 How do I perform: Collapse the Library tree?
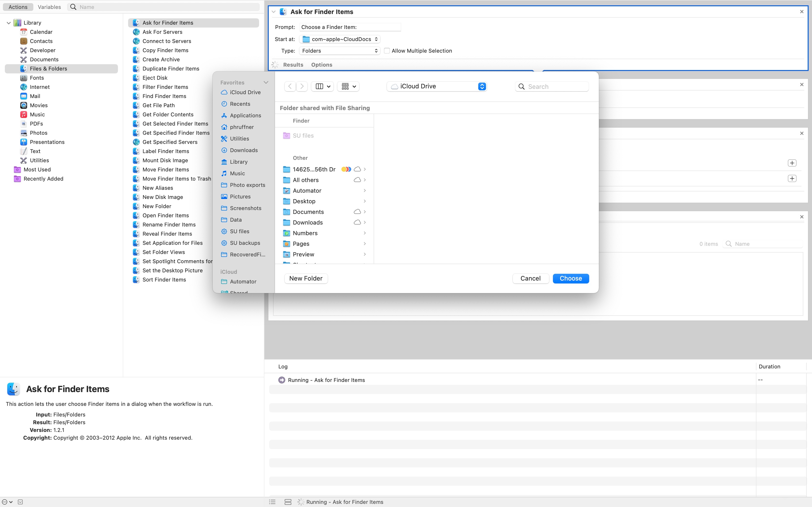click(x=9, y=23)
